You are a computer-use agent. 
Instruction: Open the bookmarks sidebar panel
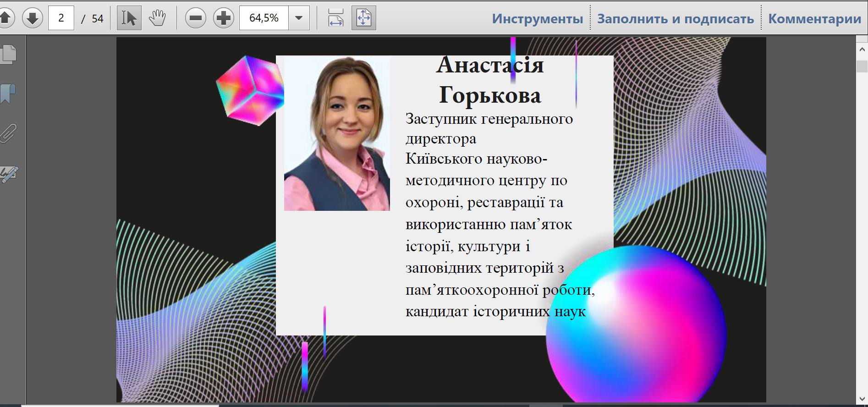coord(8,94)
